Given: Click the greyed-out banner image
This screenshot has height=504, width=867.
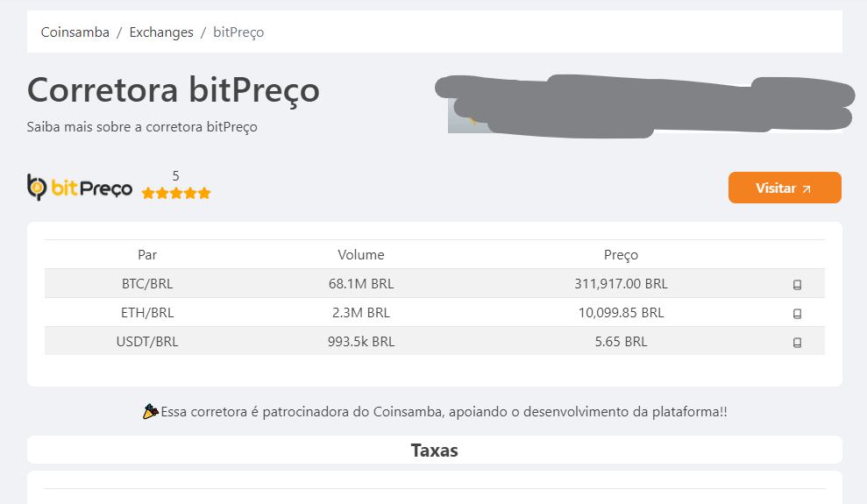Looking at the screenshot, I should [x=644, y=106].
